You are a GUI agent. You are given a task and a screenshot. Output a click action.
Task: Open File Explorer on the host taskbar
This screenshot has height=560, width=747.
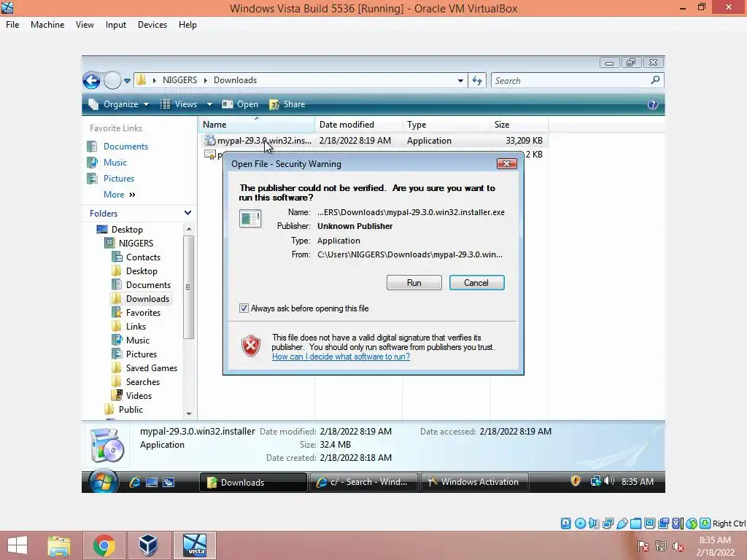59,545
